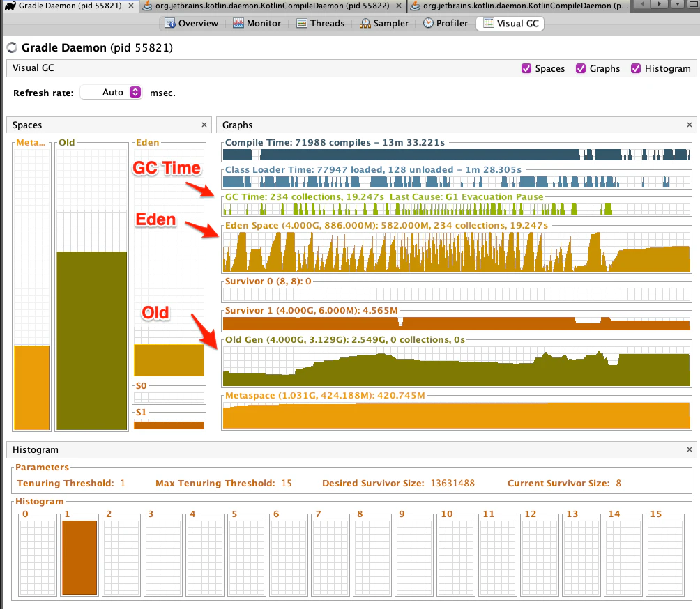Click the Overview tab icon
Viewport: 700px width, 609px height.
[x=169, y=23]
